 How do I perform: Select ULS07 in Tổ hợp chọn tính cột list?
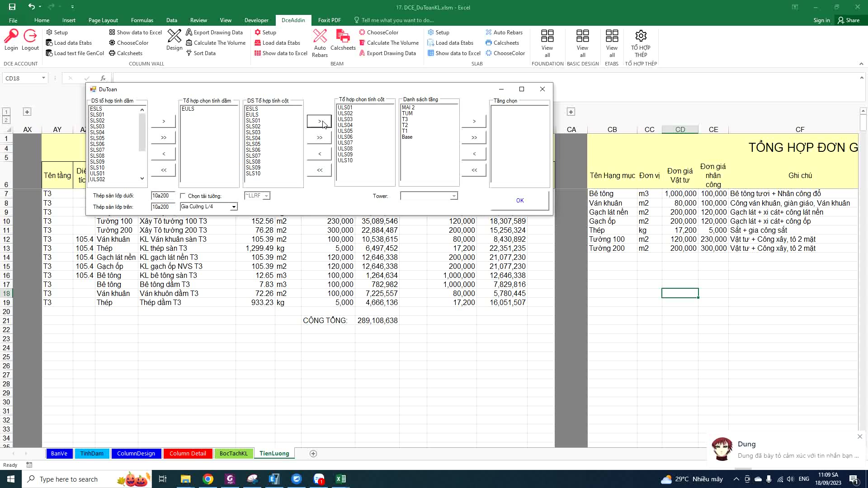click(345, 143)
